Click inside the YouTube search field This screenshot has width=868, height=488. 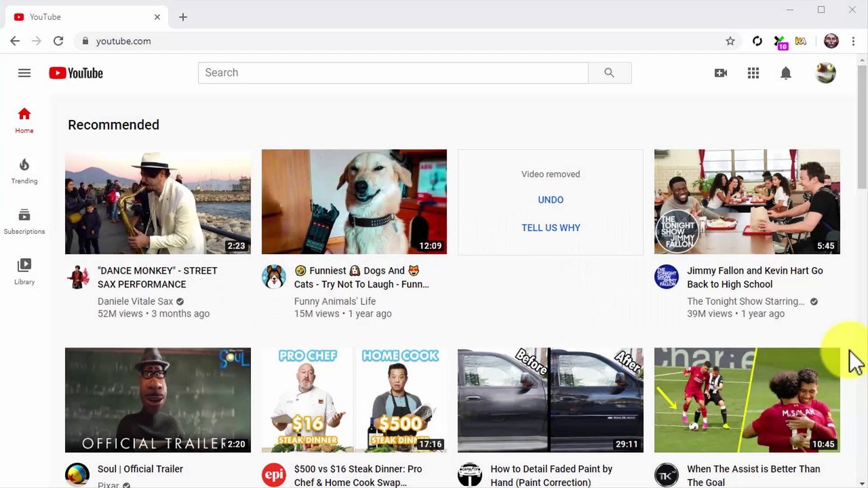point(393,73)
